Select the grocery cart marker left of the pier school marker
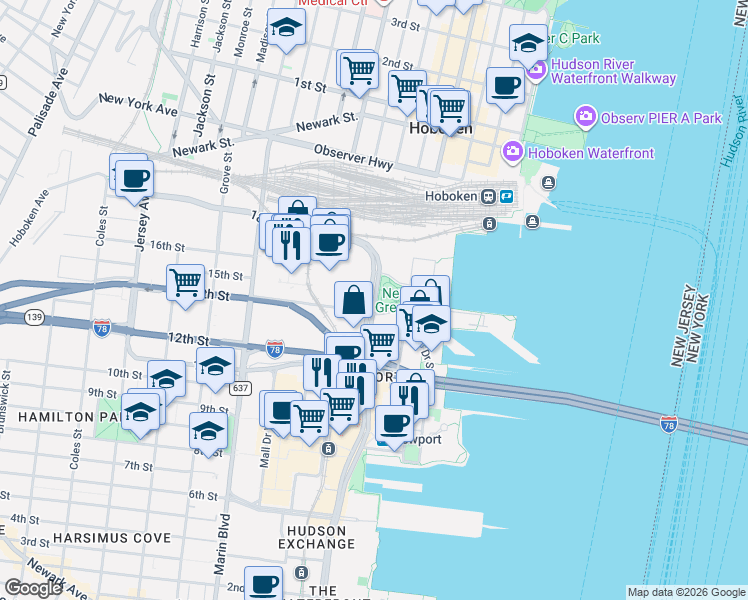 pos(406,322)
